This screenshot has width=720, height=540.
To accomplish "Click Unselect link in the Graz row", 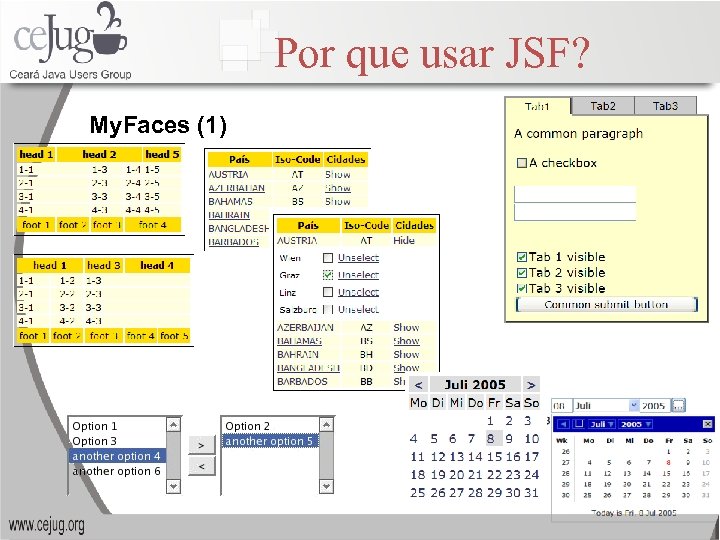I will 358,275.
